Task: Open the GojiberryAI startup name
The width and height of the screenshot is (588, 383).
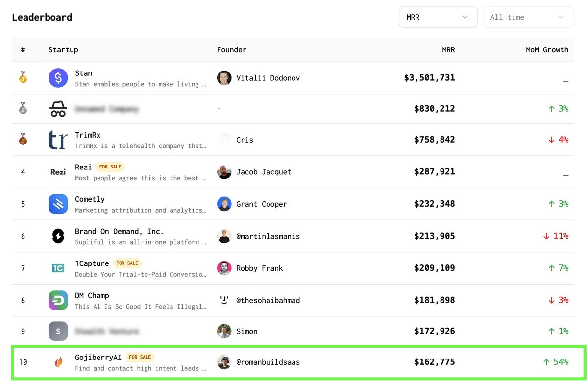Action: (98, 358)
